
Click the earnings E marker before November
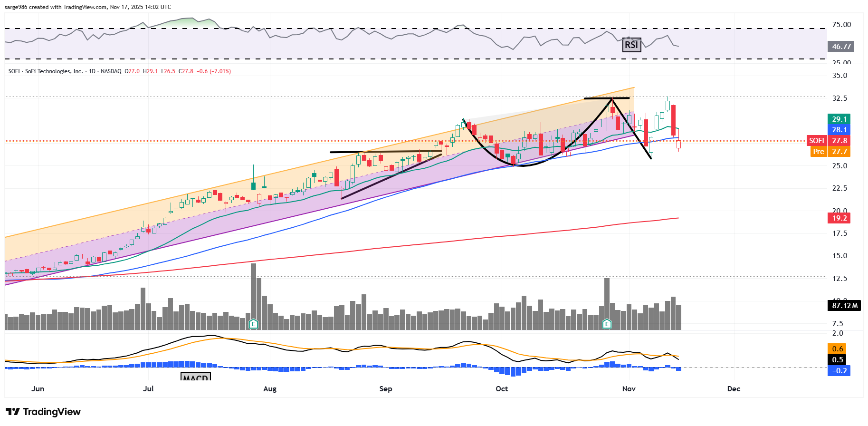607,324
